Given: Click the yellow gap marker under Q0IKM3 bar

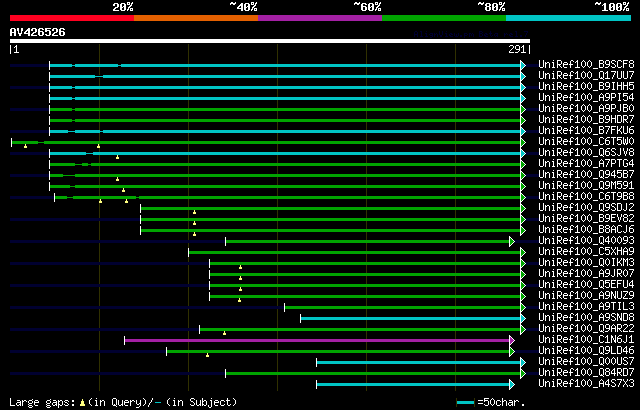Looking at the screenshot, I should click(x=240, y=267).
